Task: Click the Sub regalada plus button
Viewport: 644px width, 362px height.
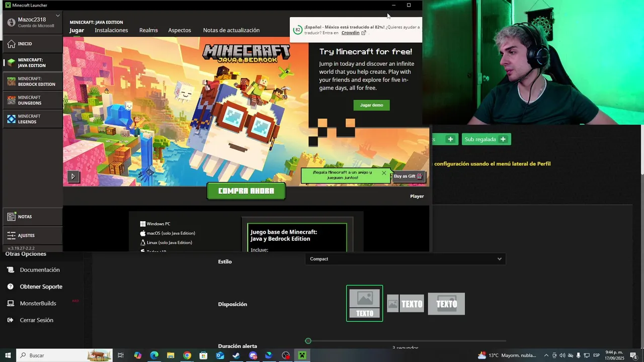Action: click(503, 139)
